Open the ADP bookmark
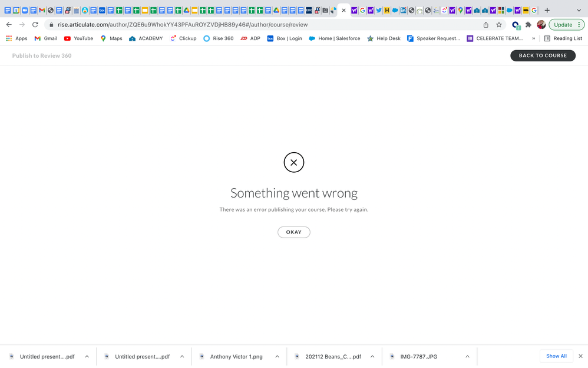The height and width of the screenshot is (368, 588). pos(250,38)
